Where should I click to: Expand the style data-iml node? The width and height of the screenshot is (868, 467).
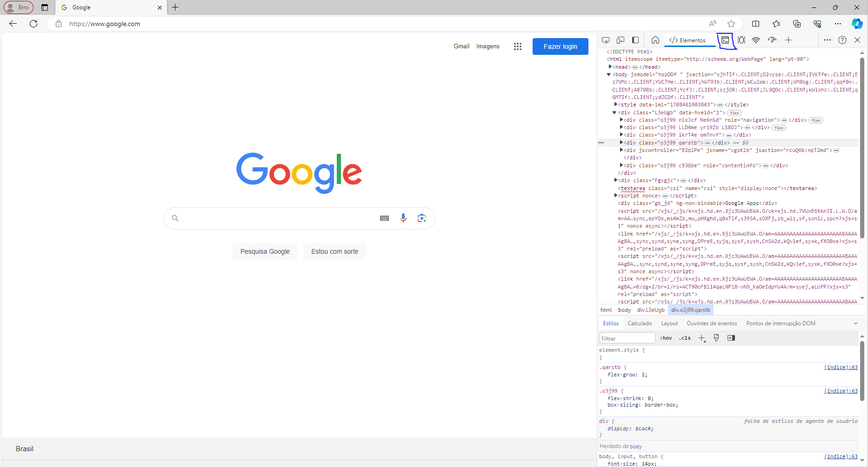click(x=615, y=105)
